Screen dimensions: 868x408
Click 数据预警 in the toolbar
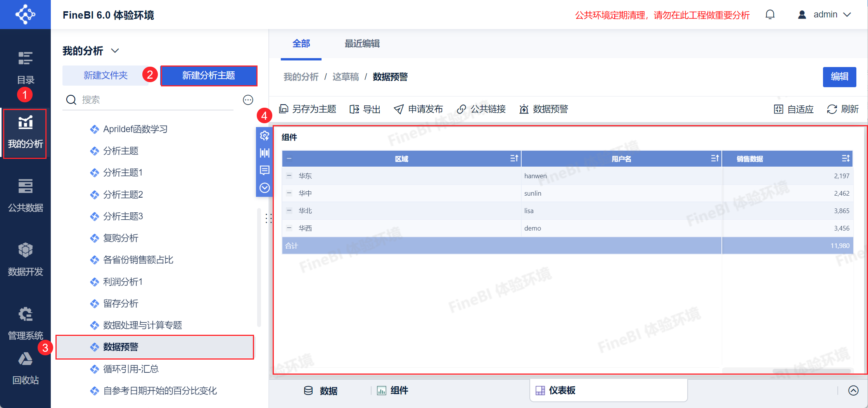coord(544,109)
